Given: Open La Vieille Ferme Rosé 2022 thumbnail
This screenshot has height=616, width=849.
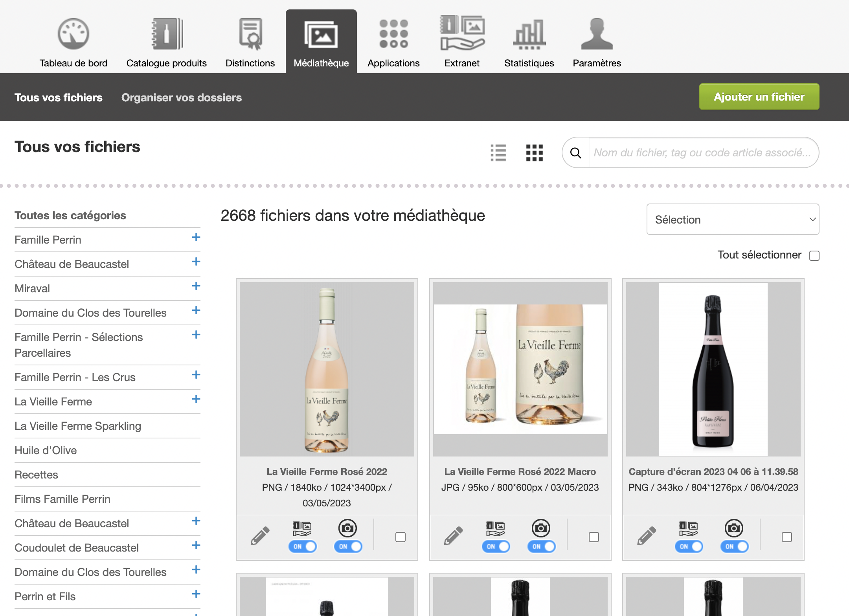Looking at the screenshot, I should (x=327, y=369).
